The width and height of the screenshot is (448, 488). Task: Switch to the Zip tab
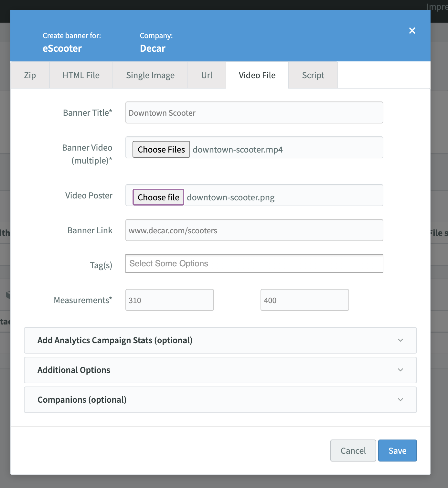30,75
